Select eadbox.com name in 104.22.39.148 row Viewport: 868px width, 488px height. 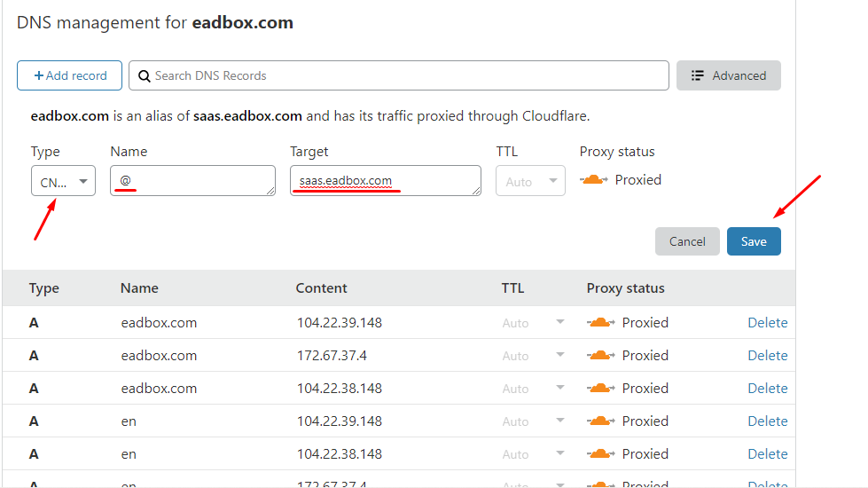tap(159, 322)
